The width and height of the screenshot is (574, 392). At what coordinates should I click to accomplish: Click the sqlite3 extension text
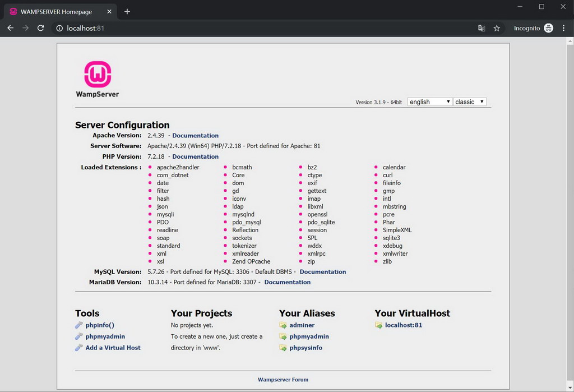tap(391, 238)
